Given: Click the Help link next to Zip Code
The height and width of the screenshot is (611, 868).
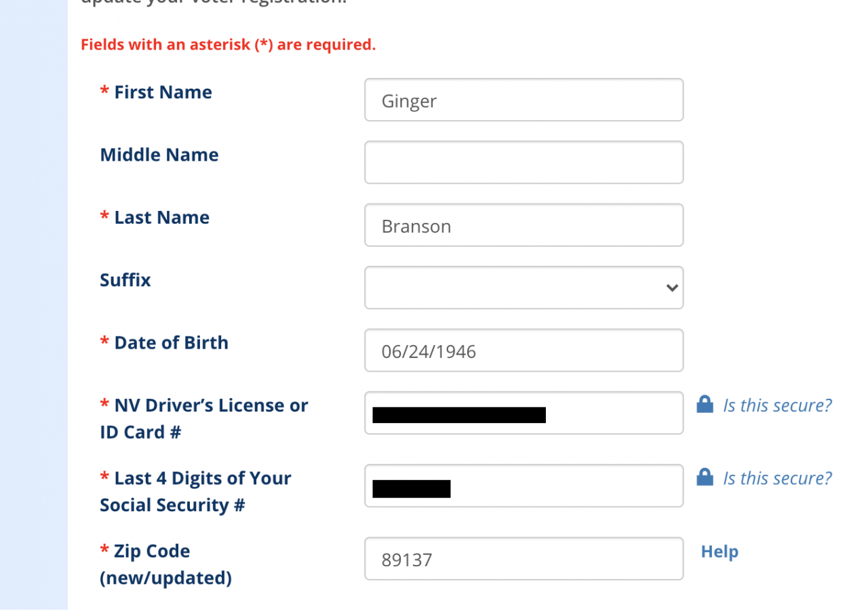Looking at the screenshot, I should pos(719,552).
